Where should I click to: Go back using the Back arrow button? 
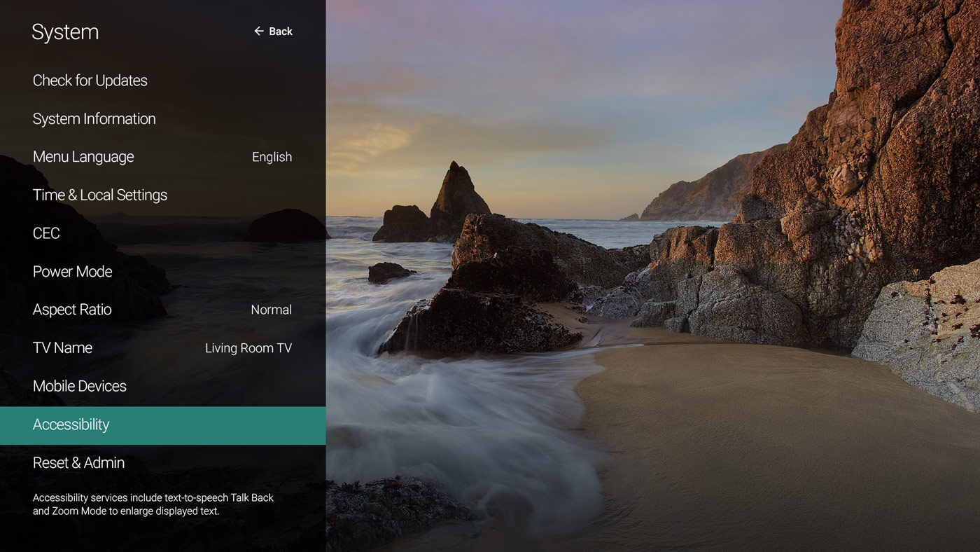(273, 32)
